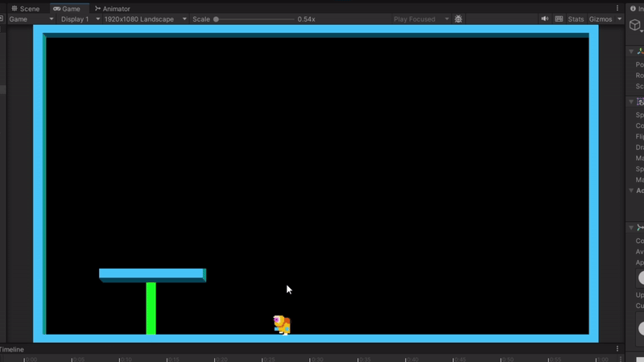Click the 0:30 mark on Timeline ruler
The image size is (644, 362).
pyautogui.click(x=317, y=360)
